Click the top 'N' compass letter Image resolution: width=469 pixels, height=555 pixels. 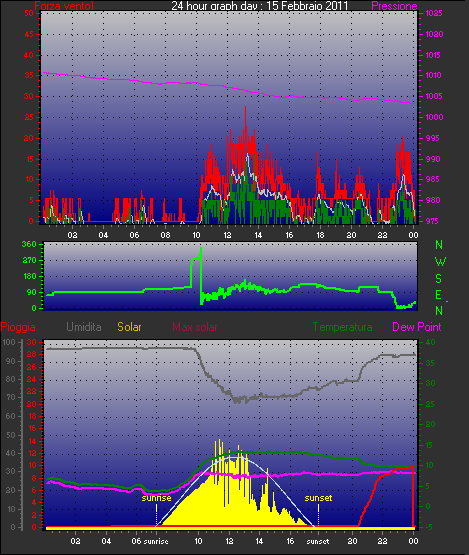[x=439, y=245]
